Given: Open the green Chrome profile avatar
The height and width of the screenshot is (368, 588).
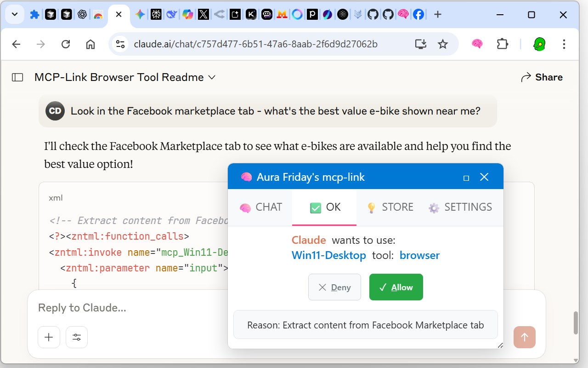Looking at the screenshot, I should pos(539,44).
